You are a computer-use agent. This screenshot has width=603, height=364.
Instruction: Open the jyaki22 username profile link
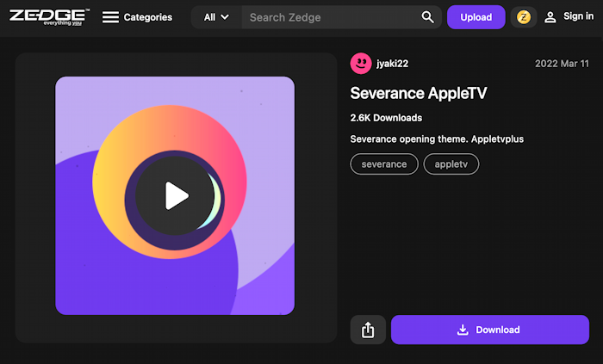pos(392,64)
